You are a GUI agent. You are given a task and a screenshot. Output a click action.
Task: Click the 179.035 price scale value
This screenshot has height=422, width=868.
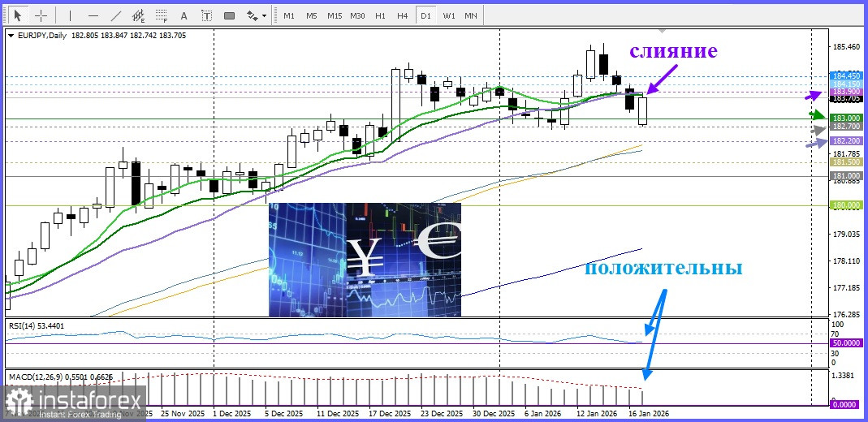pos(846,235)
